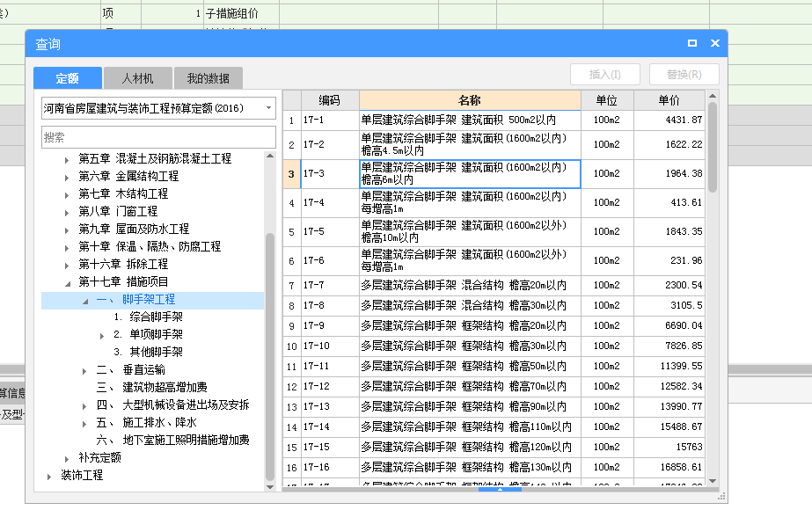Image resolution: width=812 pixels, height=532 pixels.
Task: Select code cell 17-4
Action: (330, 202)
